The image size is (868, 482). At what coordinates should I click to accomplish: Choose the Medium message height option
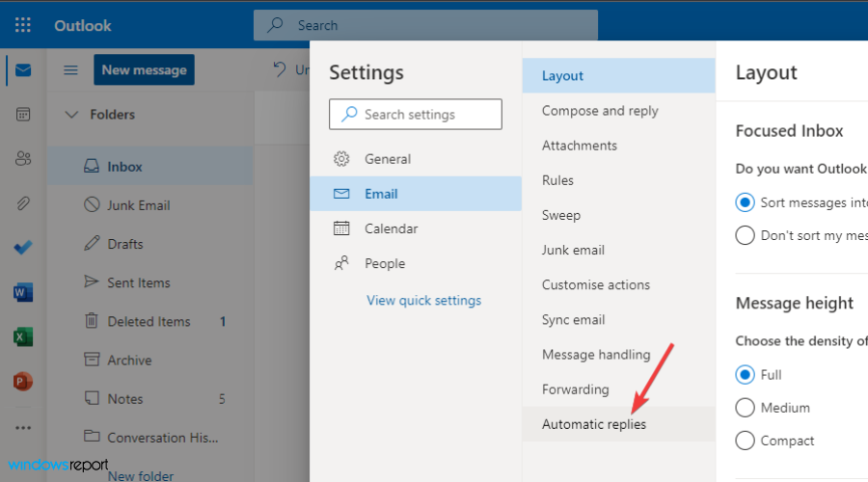(745, 408)
